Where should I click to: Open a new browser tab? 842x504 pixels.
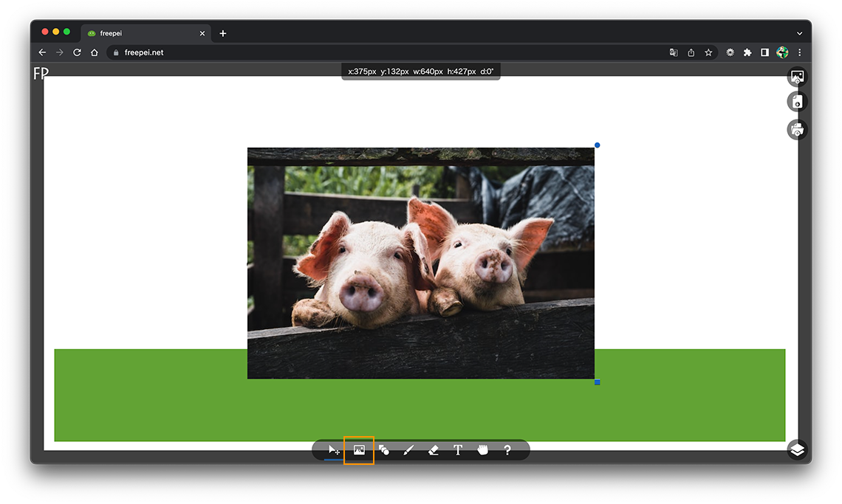223,33
